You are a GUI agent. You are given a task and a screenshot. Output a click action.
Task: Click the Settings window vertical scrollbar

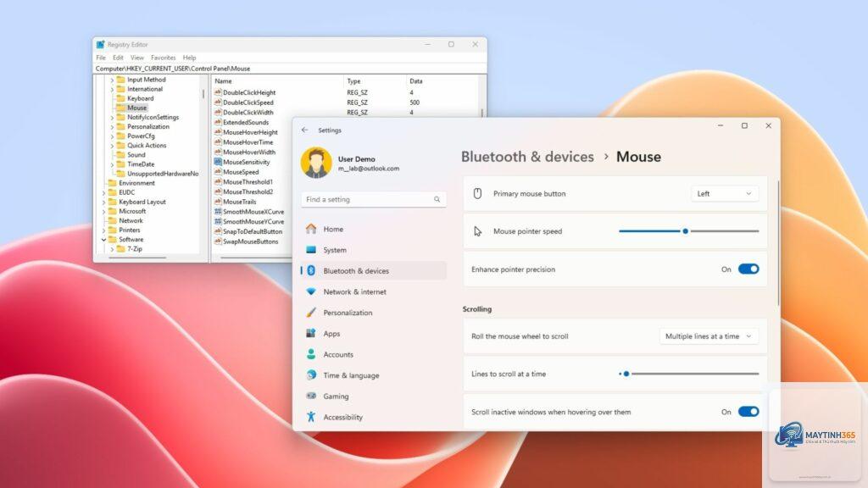point(778,243)
